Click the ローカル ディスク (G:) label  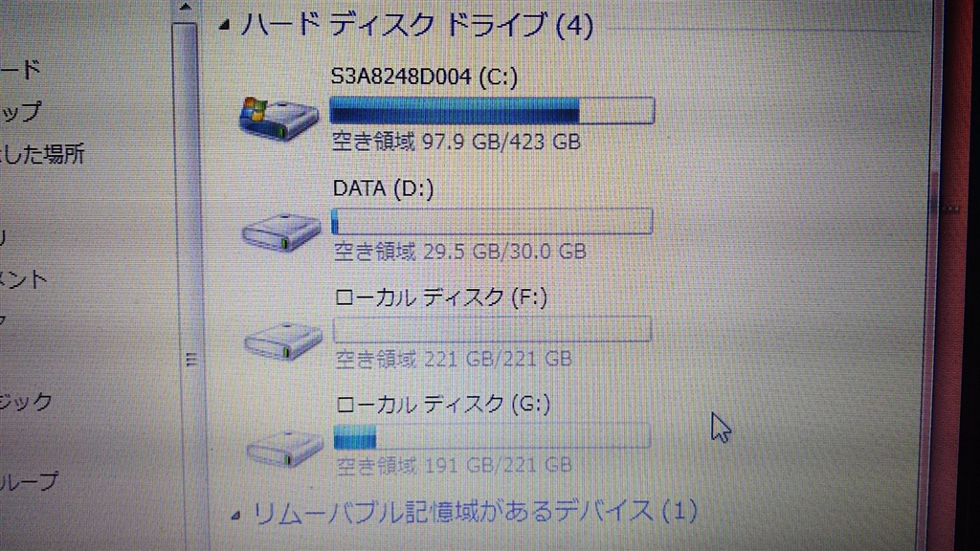[443, 405]
